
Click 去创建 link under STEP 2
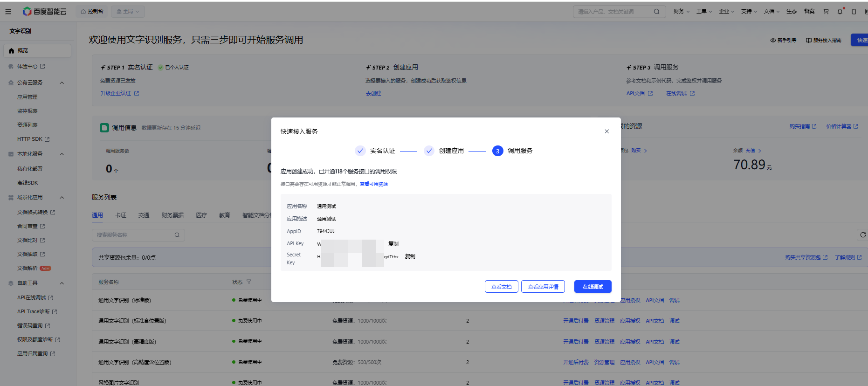[x=373, y=94]
